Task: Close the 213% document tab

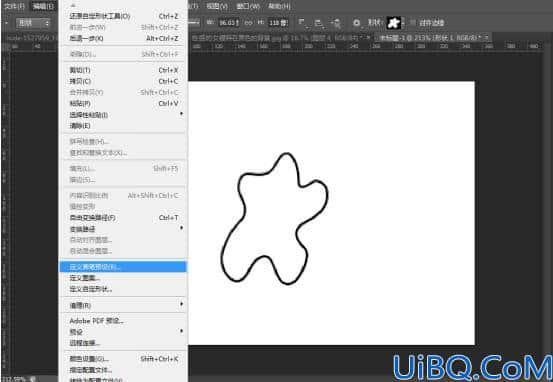Action: click(487, 37)
